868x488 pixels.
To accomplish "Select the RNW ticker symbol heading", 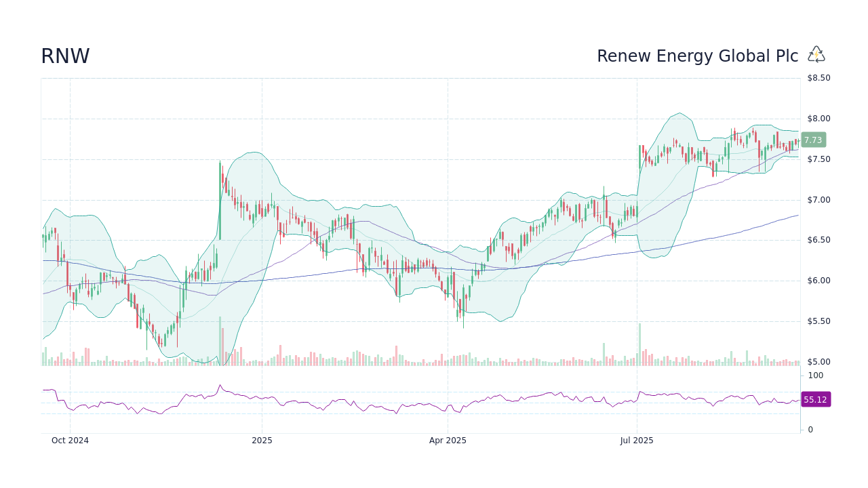I will coord(65,56).
